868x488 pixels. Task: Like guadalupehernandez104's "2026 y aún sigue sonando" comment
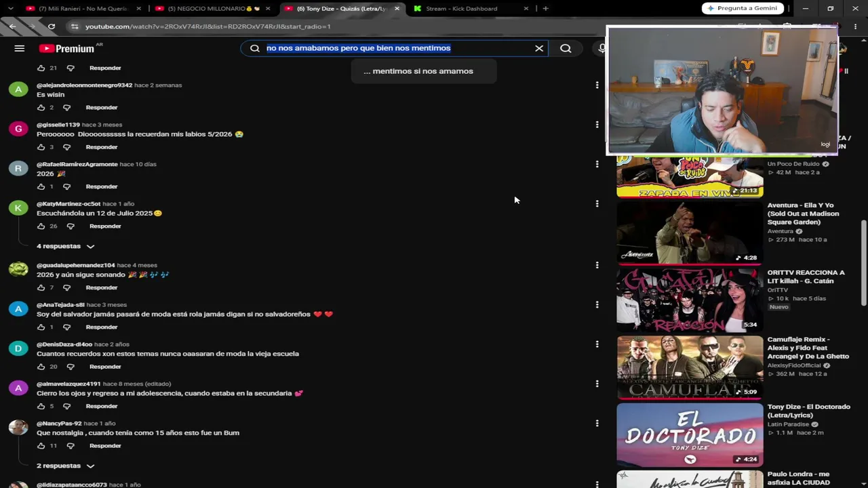pyautogui.click(x=41, y=287)
